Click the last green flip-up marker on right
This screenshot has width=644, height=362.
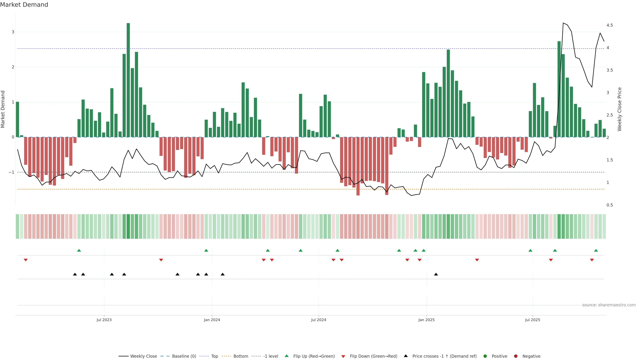tap(596, 251)
